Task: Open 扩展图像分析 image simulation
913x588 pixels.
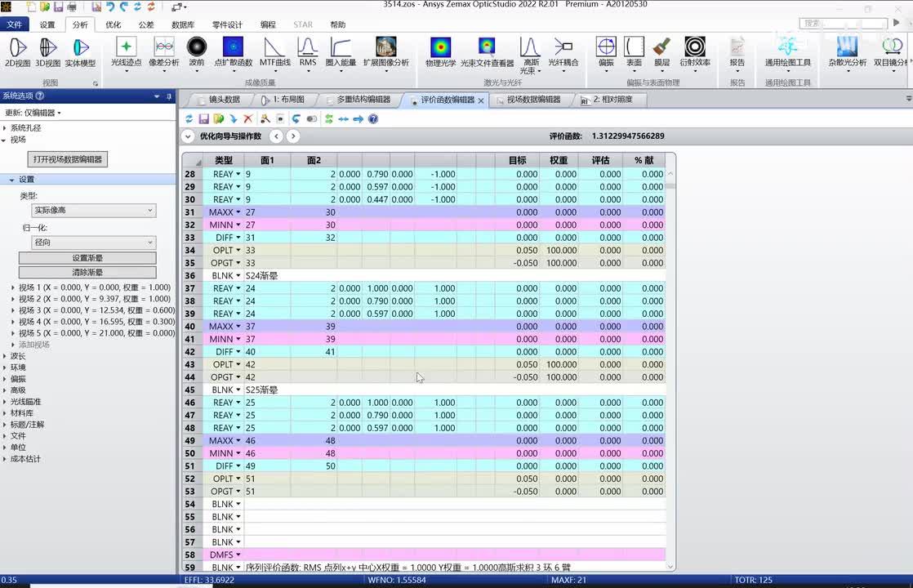Action: coord(386,54)
